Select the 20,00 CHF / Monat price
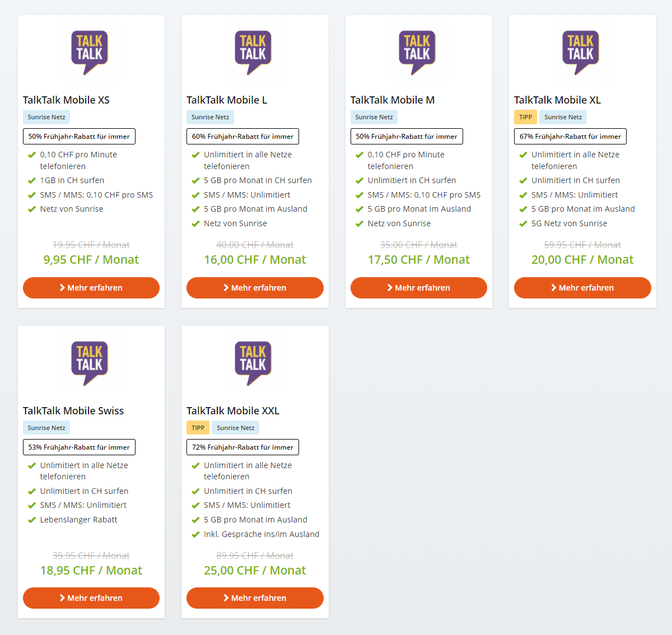The height and width of the screenshot is (635, 672). click(582, 260)
